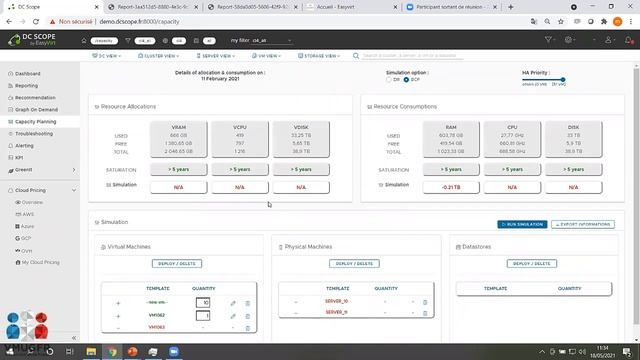The height and width of the screenshot is (360, 640).
Task: Open Troubleshooting in the sidebar
Action: pos(34,133)
